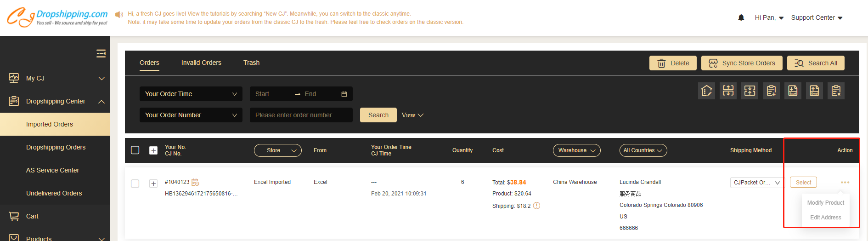
Task: Focus the order number search field
Action: [x=301, y=115]
